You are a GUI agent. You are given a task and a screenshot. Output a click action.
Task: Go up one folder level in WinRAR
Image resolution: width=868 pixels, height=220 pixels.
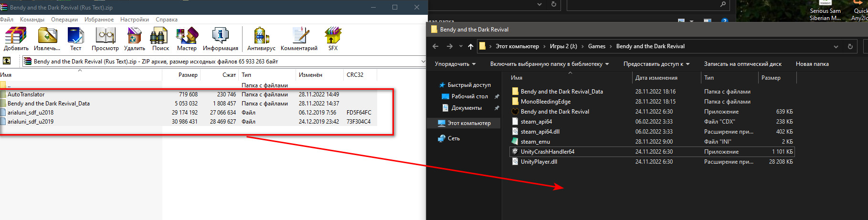[x=7, y=61]
